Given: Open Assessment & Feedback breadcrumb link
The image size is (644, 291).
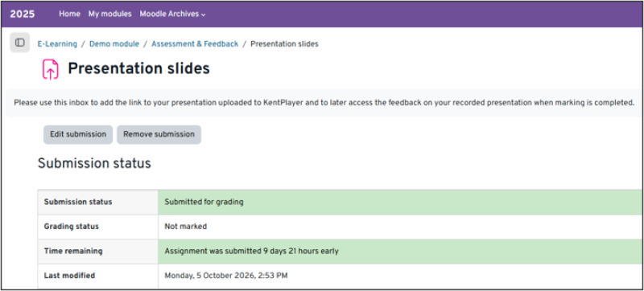Looking at the screenshot, I should (195, 44).
